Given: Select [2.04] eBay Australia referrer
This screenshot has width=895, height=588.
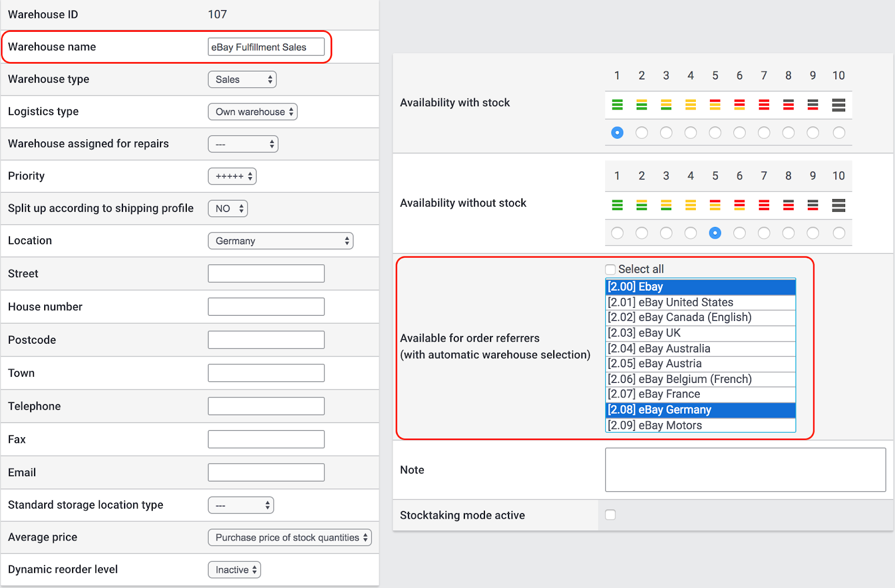Looking at the screenshot, I should coord(700,349).
